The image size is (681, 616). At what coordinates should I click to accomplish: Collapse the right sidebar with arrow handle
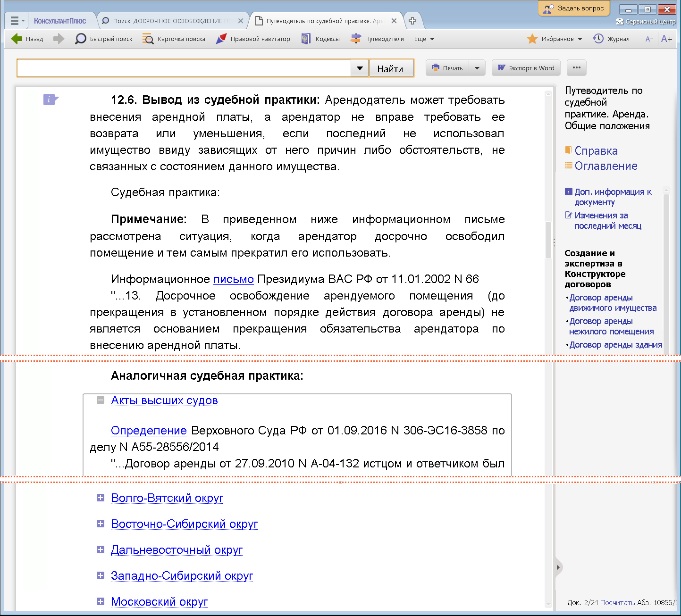tap(558, 567)
